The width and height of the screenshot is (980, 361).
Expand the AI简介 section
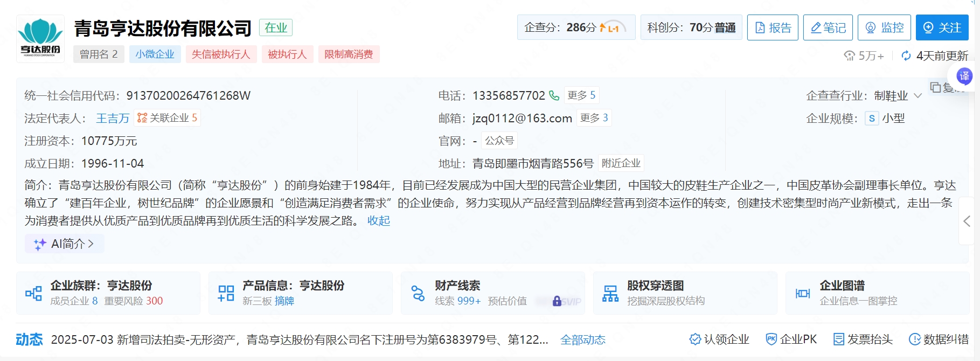pyautogui.click(x=65, y=244)
